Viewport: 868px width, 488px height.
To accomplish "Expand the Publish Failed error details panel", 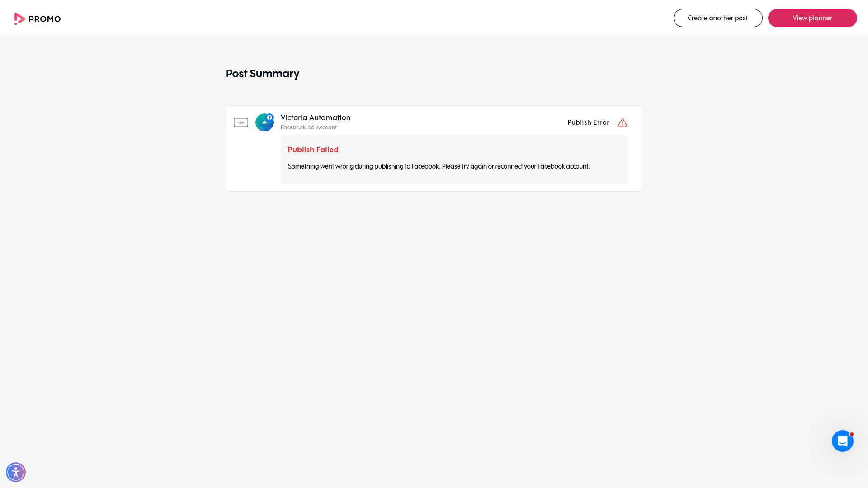I will 454,159.
